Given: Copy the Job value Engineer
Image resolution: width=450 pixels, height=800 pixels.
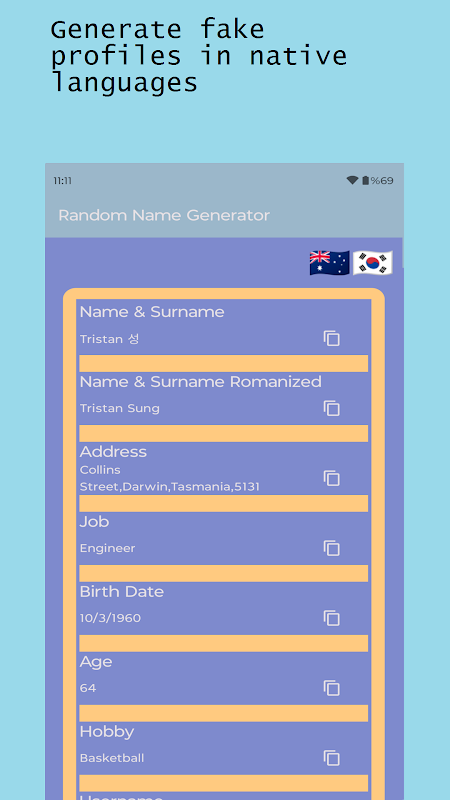Looking at the screenshot, I should pyautogui.click(x=331, y=548).
